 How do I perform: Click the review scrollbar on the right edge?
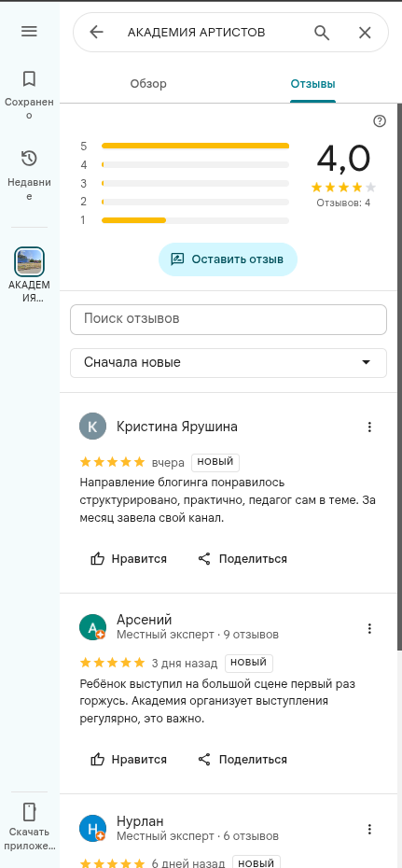coord(399,377)
